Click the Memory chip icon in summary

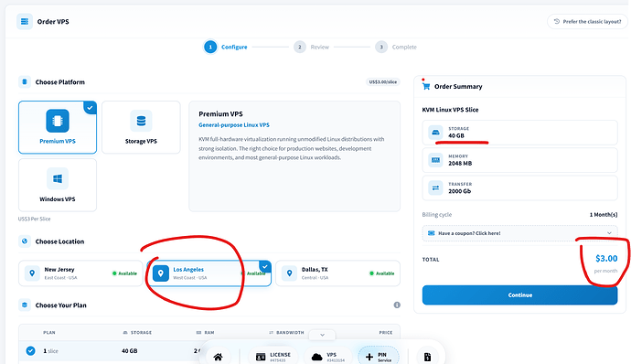click(435, 160)
